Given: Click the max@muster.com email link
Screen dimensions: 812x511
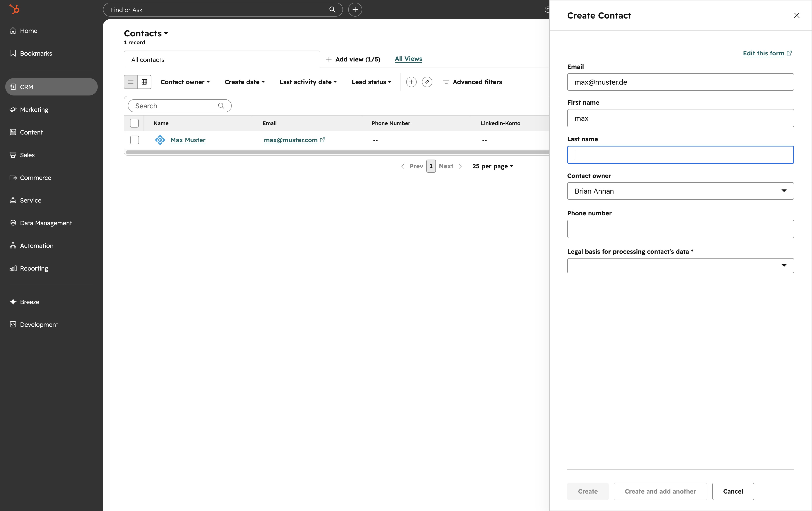Looking at the screenshot, I should coord(291,140).
